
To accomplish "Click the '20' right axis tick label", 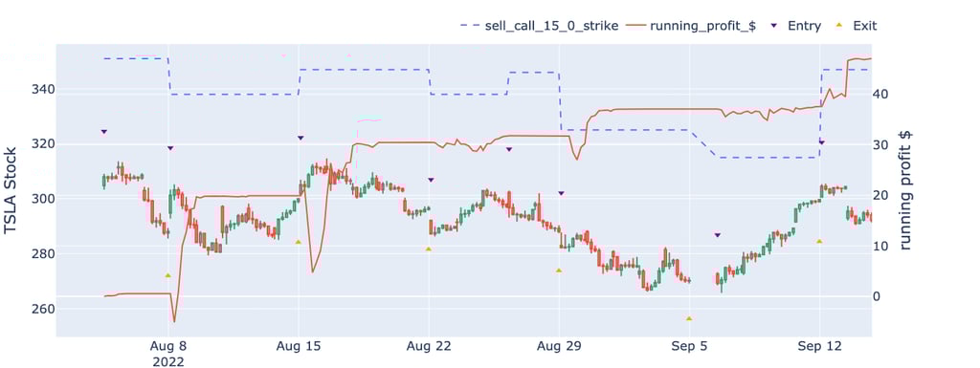I will click(881, 195).
